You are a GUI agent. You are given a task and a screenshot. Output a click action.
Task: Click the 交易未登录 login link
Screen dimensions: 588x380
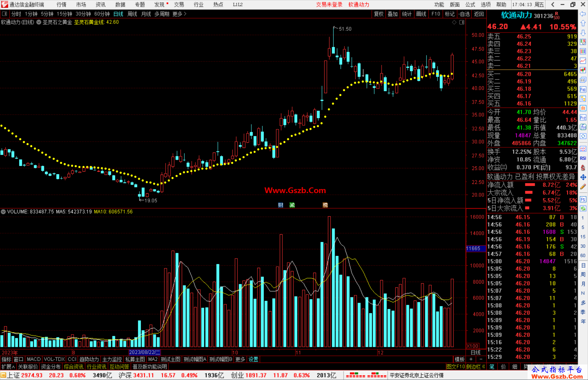click(329, 5)
